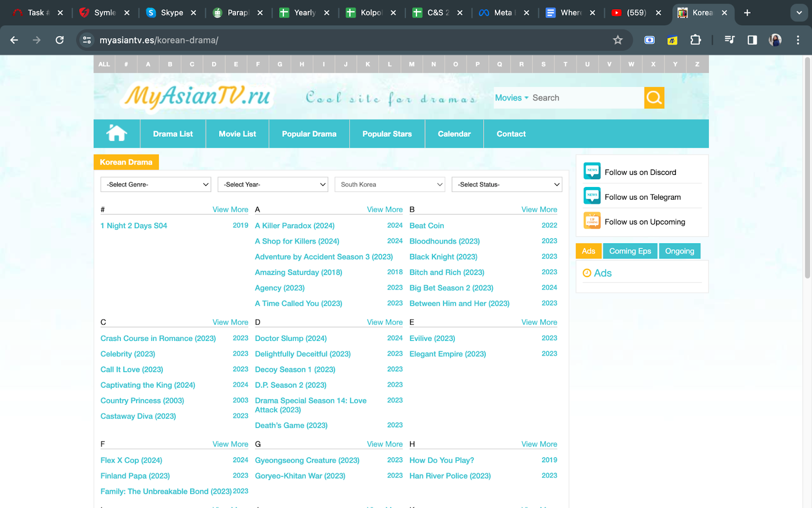Image resolution: width=812 pixels, height=508 pixels.
Task: Open 1 Night 2 Days S04
Action: click(134, 226)
